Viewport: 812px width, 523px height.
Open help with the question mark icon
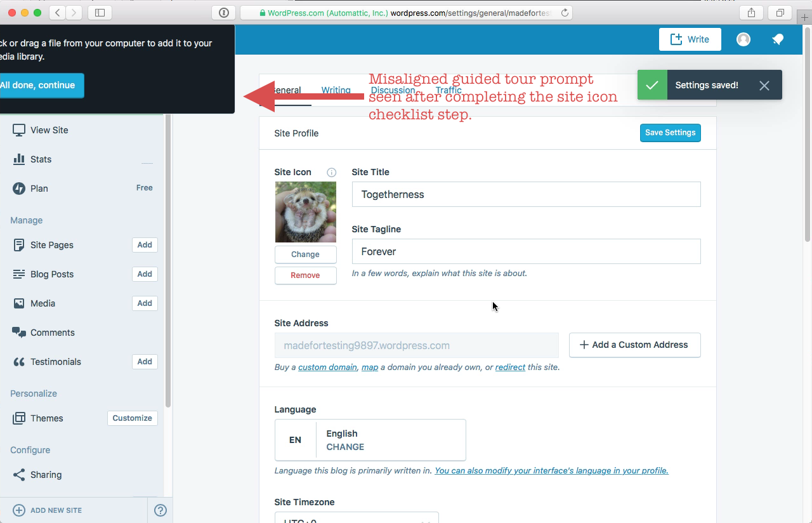click(160, 510)
